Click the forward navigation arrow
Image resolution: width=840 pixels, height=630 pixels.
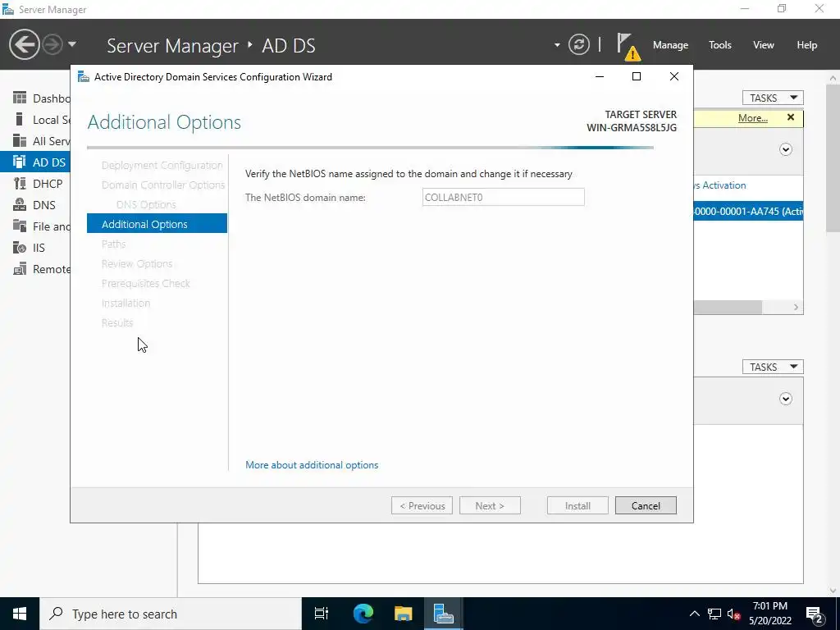52,44
